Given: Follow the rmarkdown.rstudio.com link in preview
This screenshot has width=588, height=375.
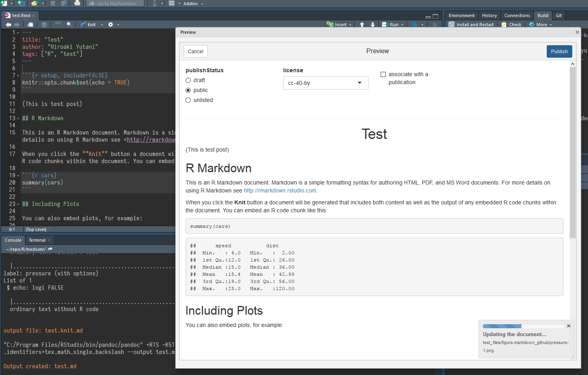Looking at the screenshot, I should click(x=280, y=191).
